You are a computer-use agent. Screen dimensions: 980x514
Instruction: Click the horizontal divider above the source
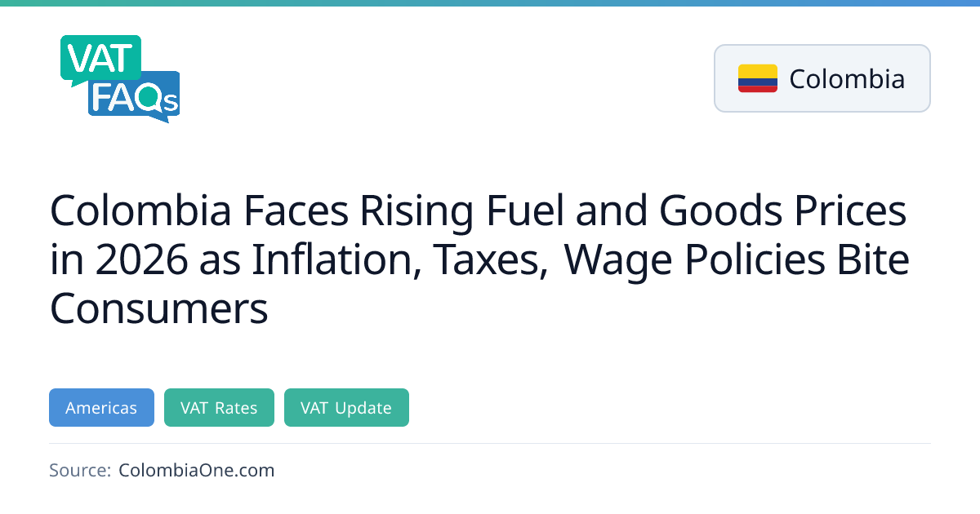490,444
